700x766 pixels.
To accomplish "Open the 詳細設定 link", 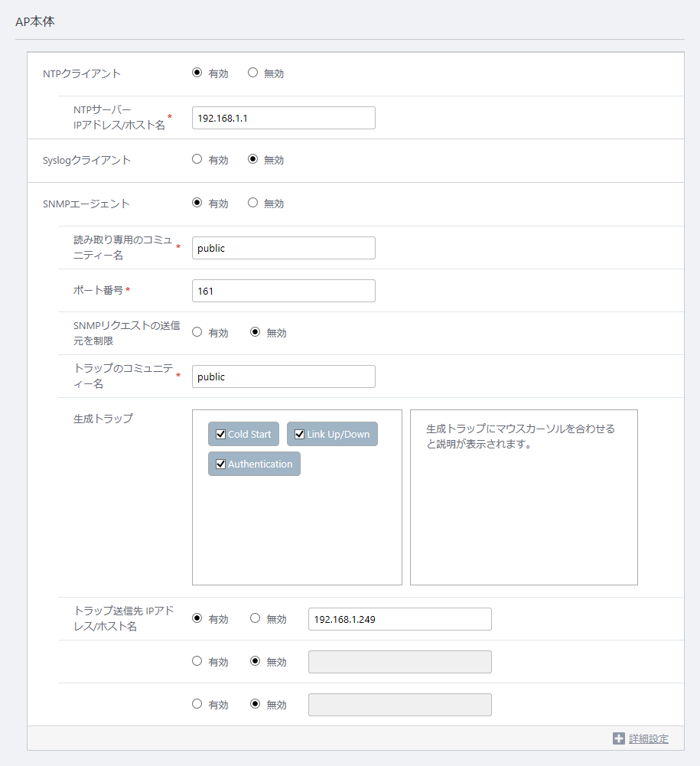I will coord(648,738).
